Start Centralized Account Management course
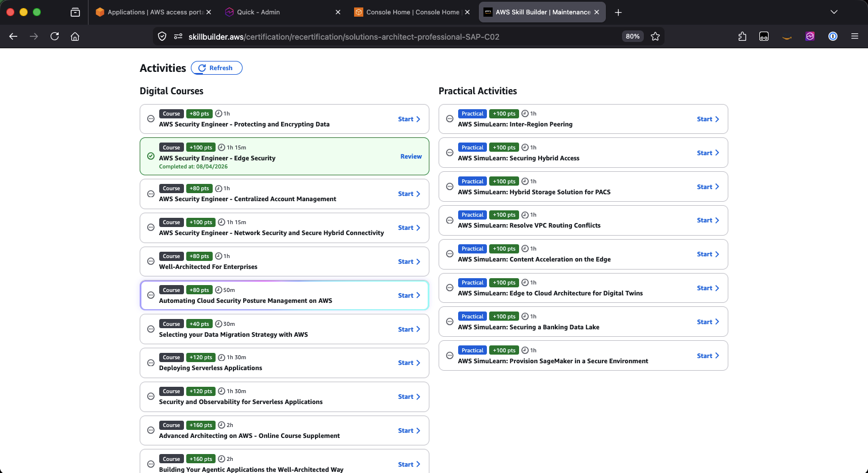868x473 pixels. pos(409,194)
